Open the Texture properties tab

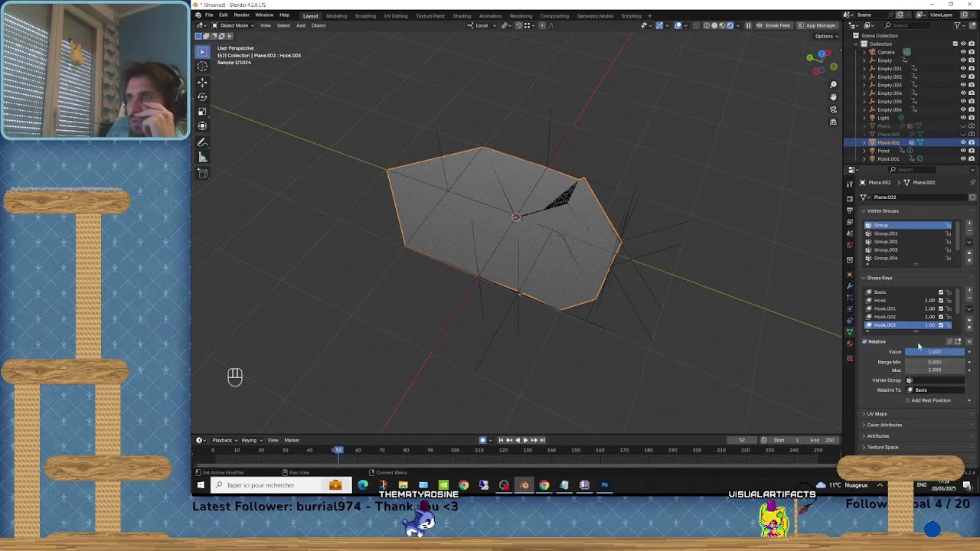849,357
